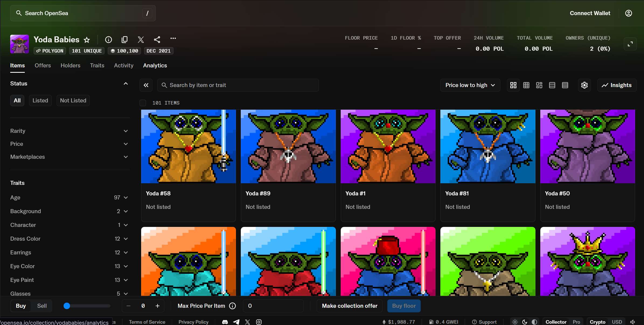Open Price low to high sort dropdown

pos(470,85)
